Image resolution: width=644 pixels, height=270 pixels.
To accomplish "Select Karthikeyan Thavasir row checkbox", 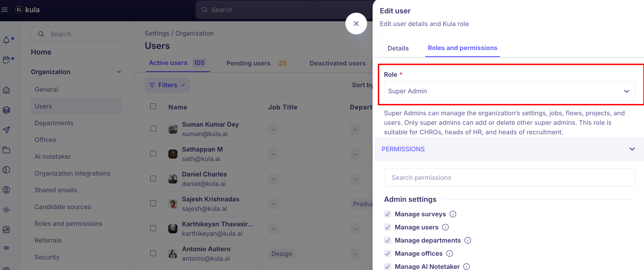I will [x=153, y=229].
